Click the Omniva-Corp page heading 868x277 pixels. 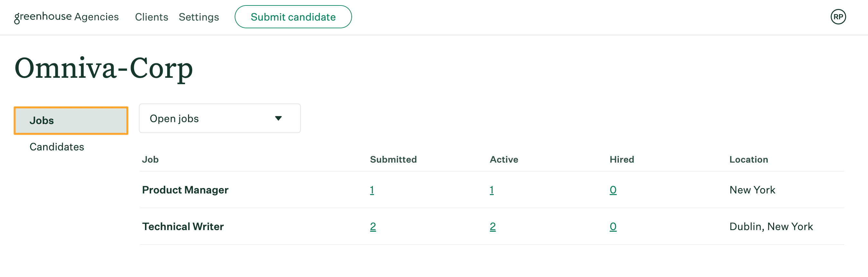click(104, 68)
